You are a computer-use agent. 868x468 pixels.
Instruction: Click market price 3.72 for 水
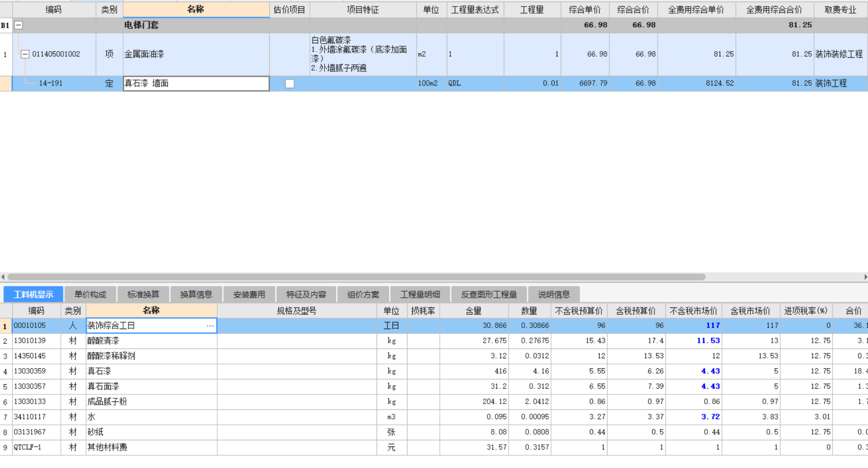pos(694,417)
